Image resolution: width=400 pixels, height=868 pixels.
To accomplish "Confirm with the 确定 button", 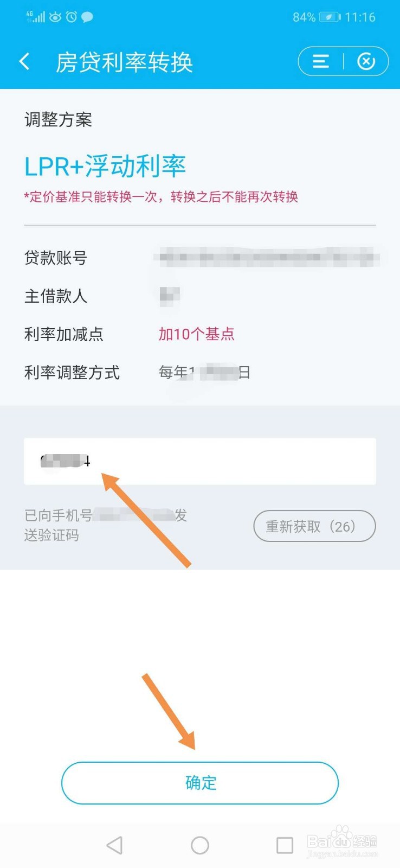I will 199,782.
